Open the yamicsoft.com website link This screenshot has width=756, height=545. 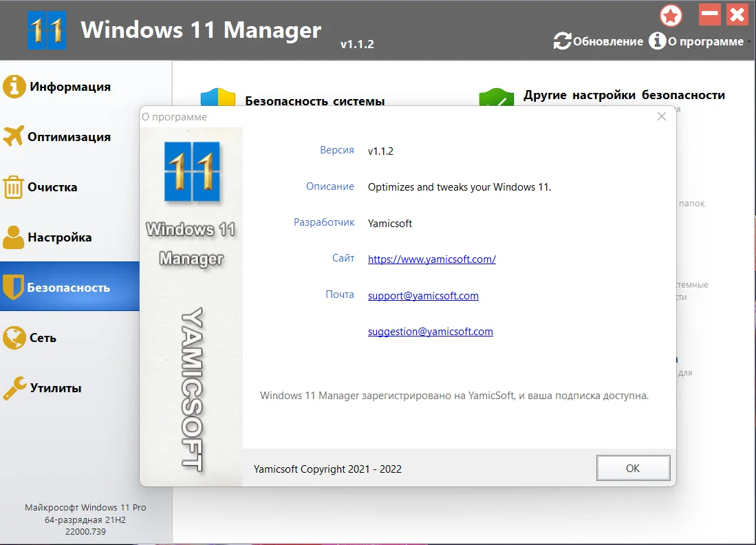[x=431, y=259]
